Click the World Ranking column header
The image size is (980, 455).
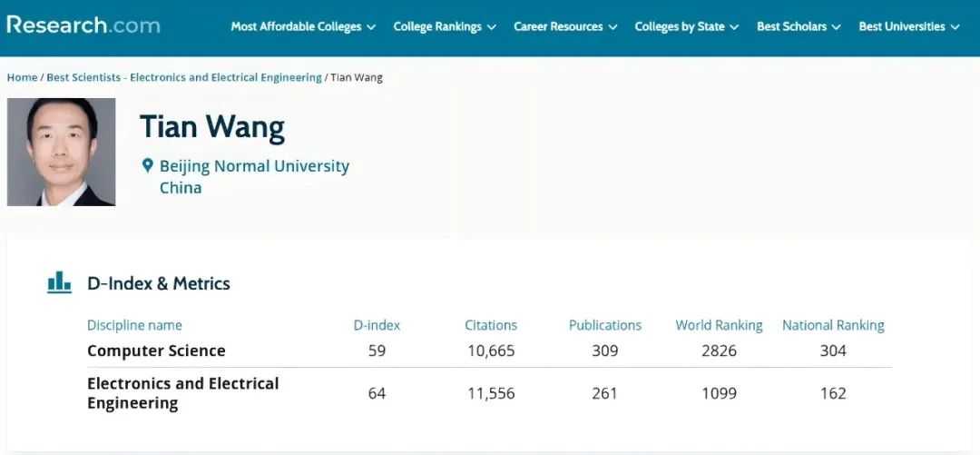719,325
